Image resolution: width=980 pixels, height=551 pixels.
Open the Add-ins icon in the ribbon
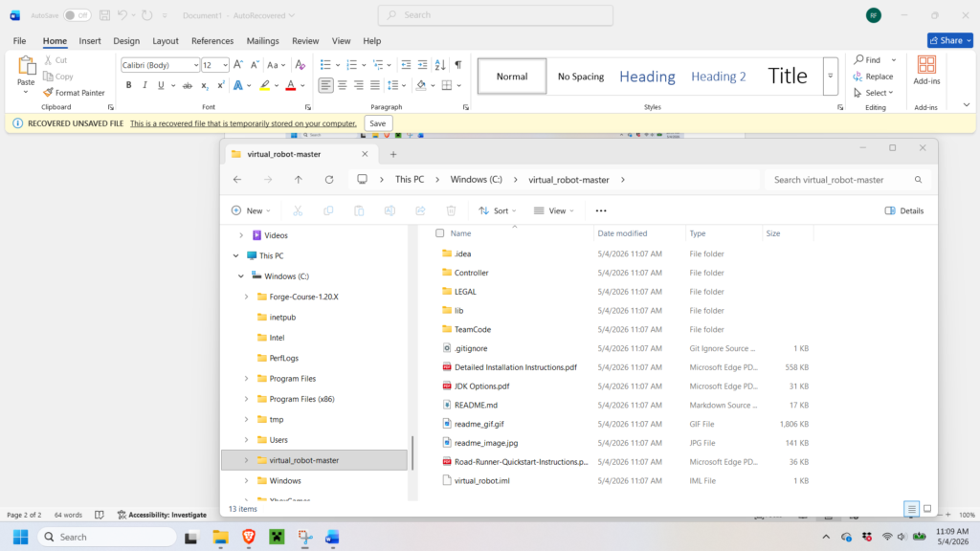tap(926, 70)
